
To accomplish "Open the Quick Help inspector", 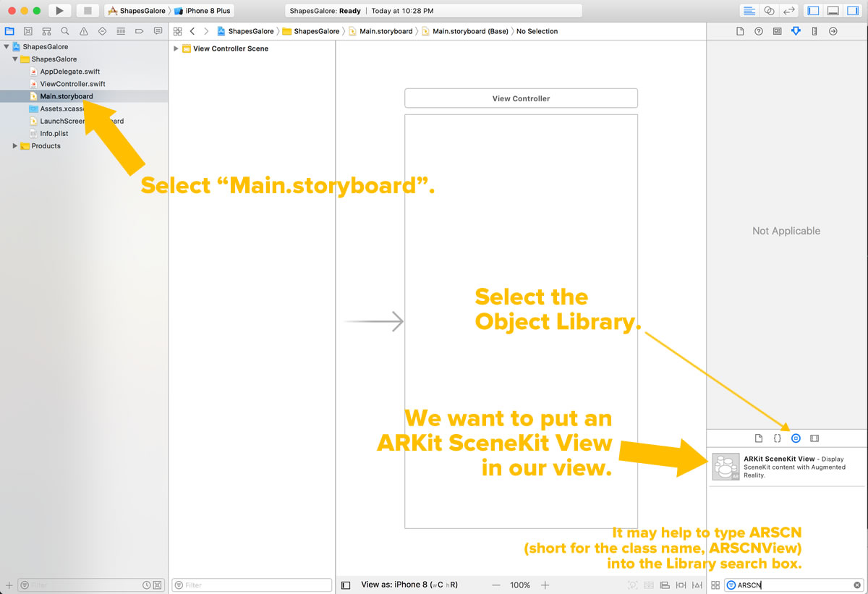I will coord(758,32).
